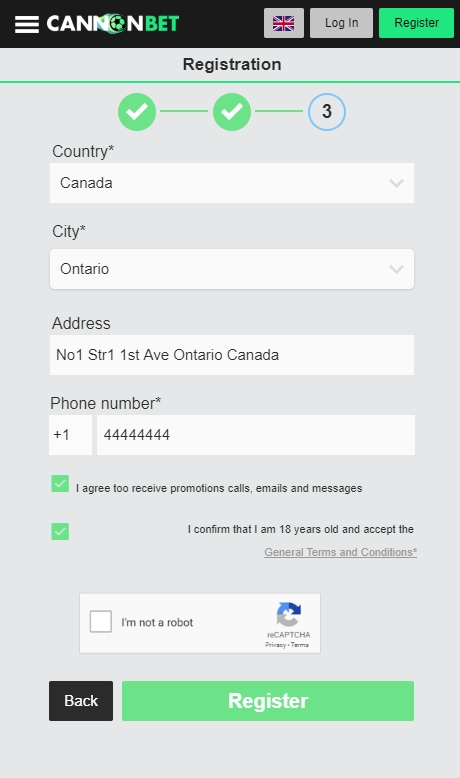Screen dimensions: 460x778
Task: Click the second completed step checkmark
Action: tap(232, 112)
